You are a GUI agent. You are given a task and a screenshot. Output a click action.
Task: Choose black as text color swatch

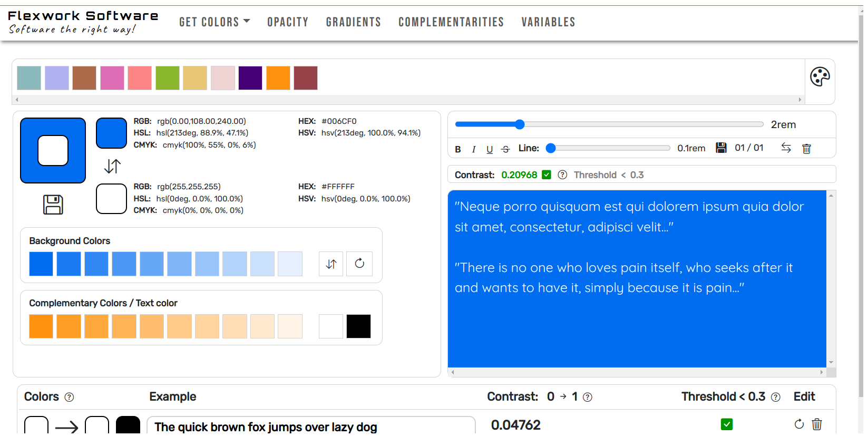(359, 326)
